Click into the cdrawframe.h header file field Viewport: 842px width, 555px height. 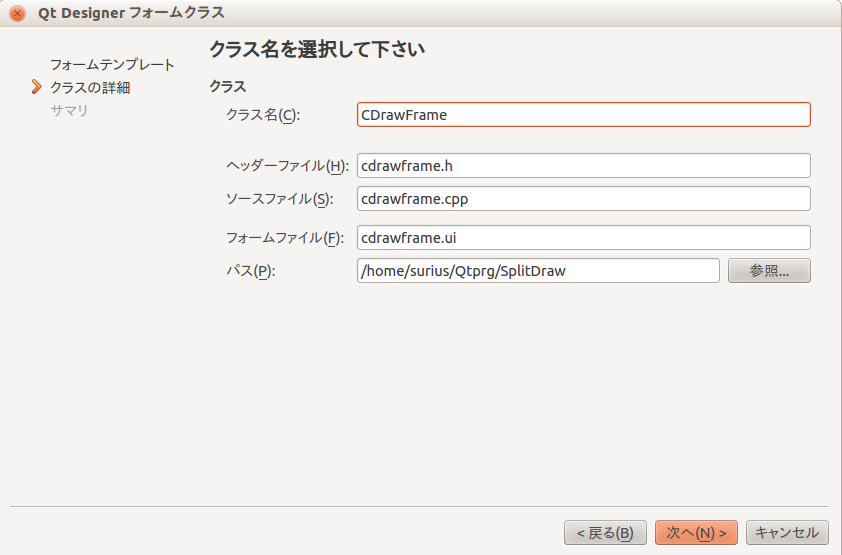coord(584,166)
